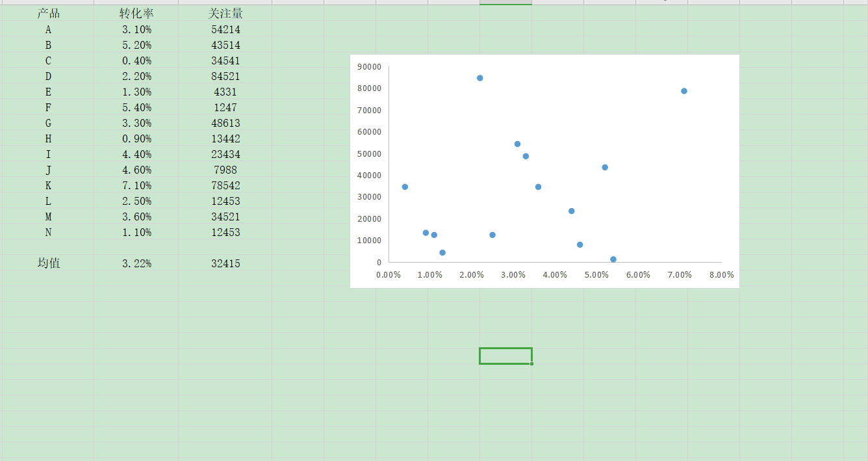Select product K name cell
The height and width of the screenshot is (461, 868).
click(48, 185)
